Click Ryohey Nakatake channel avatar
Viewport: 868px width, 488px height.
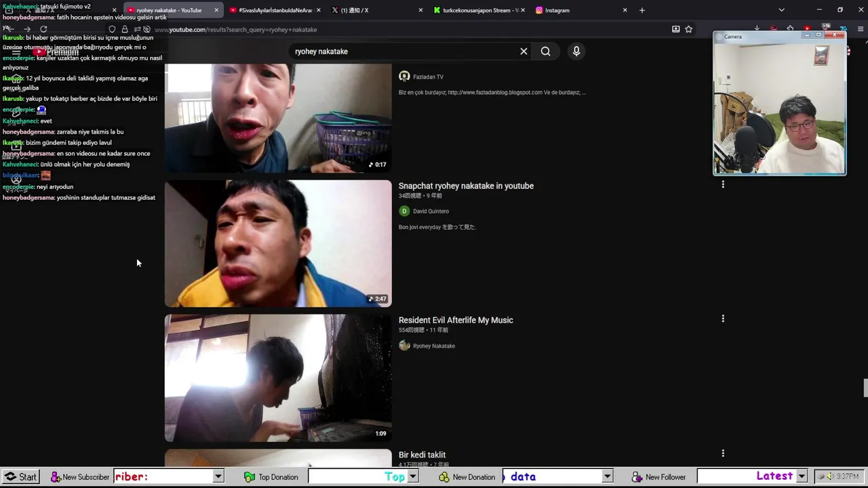click(x=404, y=346)
